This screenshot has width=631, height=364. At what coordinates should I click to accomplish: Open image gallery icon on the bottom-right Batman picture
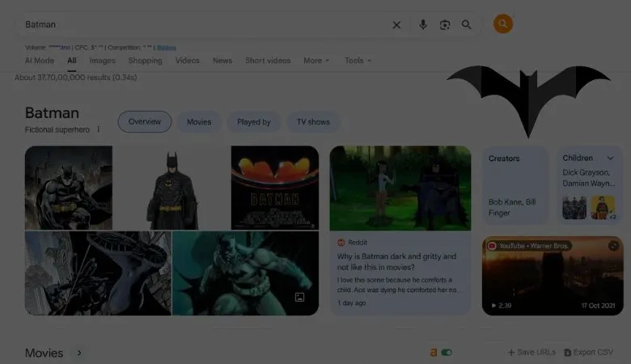click(x=299, y=298)
